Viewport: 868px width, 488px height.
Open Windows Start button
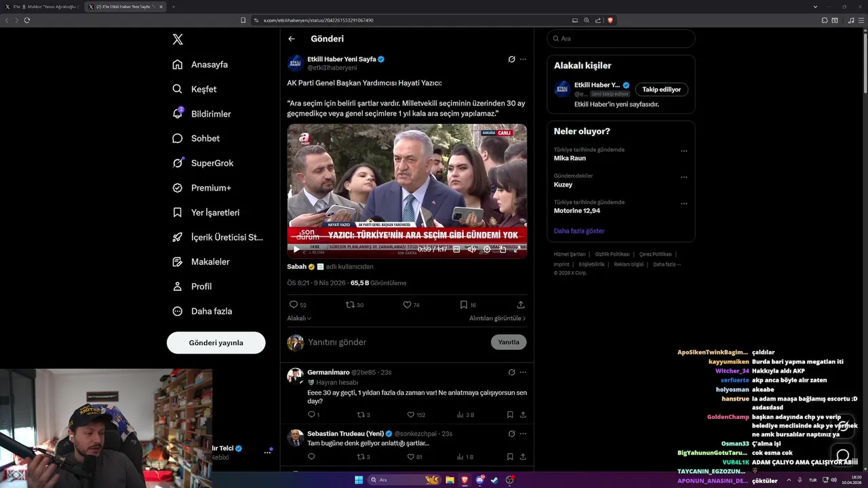click(359, 480)
